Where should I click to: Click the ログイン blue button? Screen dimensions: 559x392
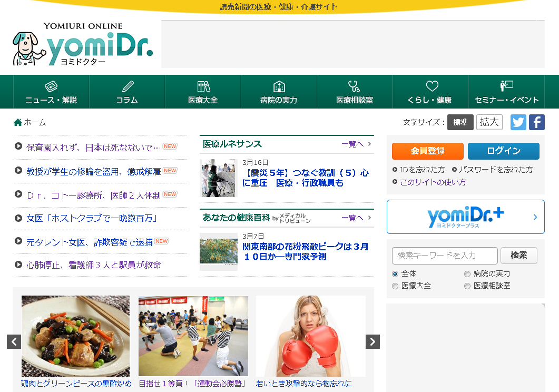point(503,151)
